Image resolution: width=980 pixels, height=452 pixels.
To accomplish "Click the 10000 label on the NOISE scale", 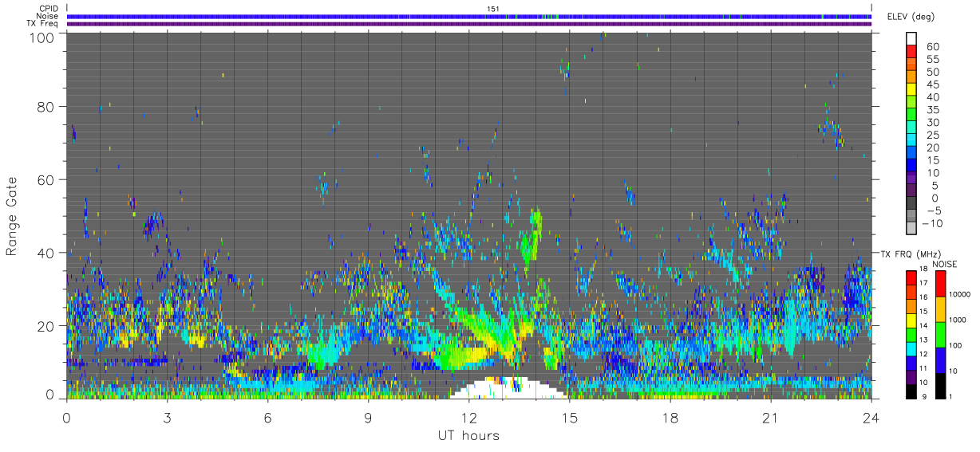I will (x=958, y=293).
